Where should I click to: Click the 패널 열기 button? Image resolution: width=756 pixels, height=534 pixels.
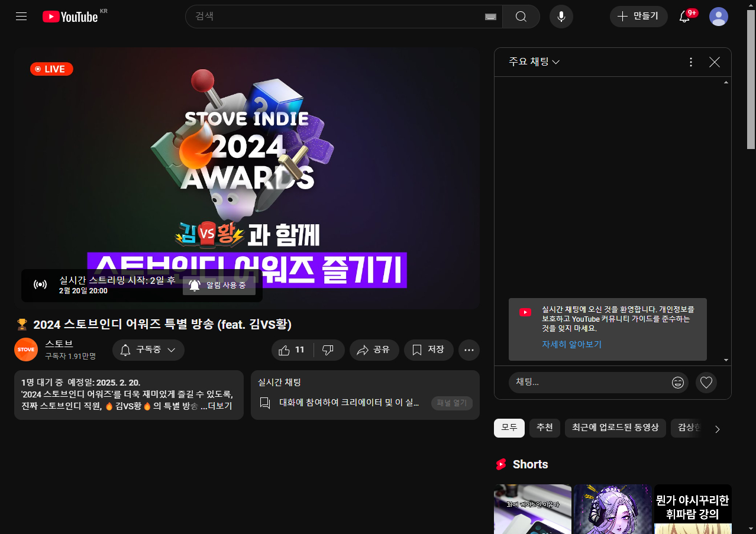(x=452, y=403)
